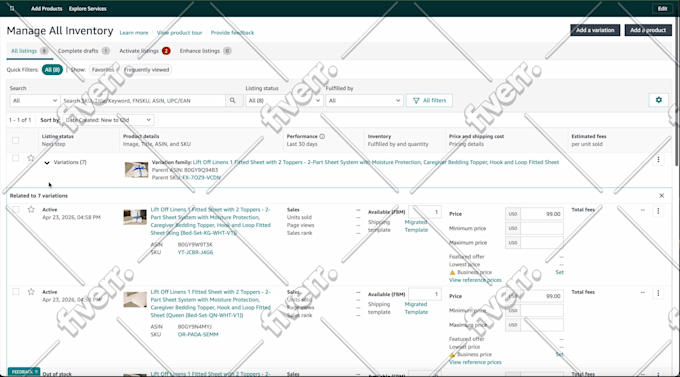Click the King listing Price field 99.00

(542, 214)
